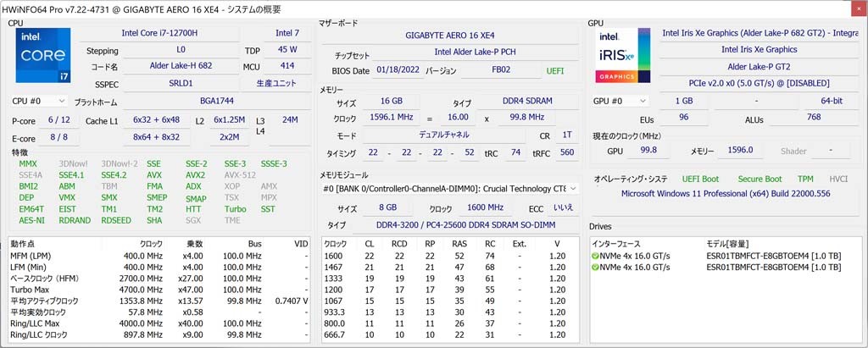Open the CPU #0 selector dropdown
868x348 pixels.
[x=38, y=101]
